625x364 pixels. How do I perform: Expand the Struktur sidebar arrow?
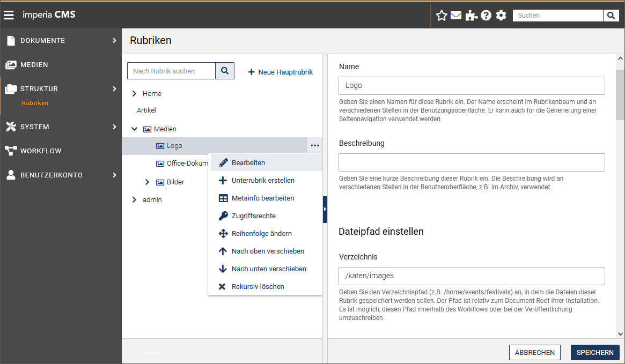click(114, 89)
